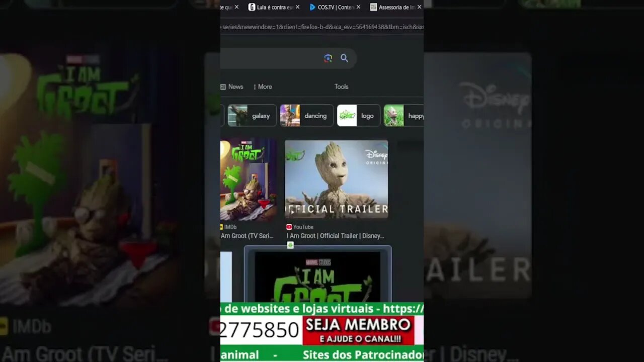Close the partly visible leftmost tab
The width and height of the screenshot is (644, 362).
click(236, 7)
